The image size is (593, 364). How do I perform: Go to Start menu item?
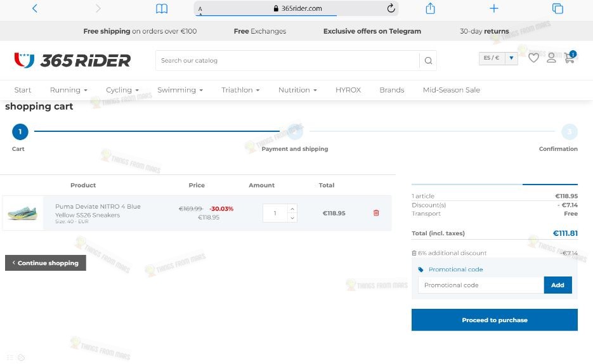(x=23, y=90)
